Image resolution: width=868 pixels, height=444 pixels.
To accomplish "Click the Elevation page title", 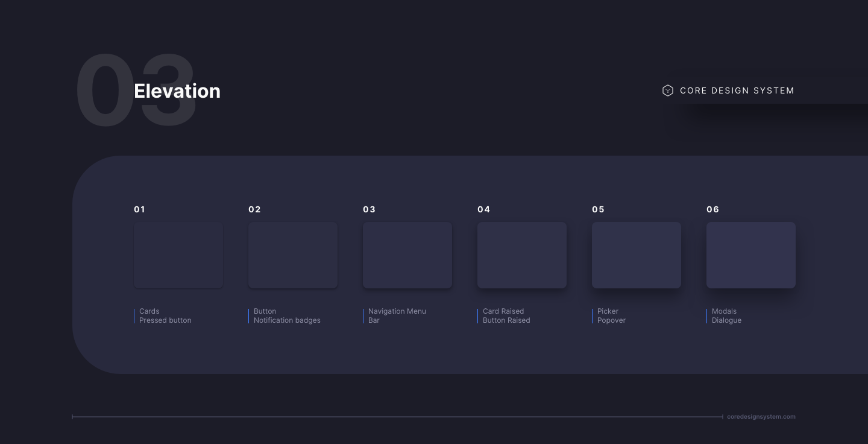I will click(x=177, y=91).
